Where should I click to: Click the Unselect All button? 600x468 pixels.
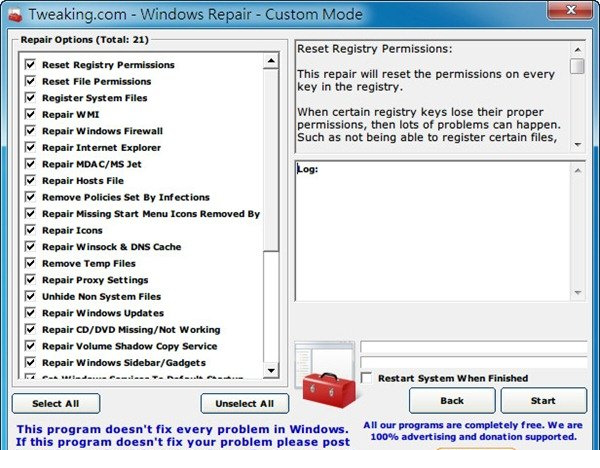pos(245,403)
